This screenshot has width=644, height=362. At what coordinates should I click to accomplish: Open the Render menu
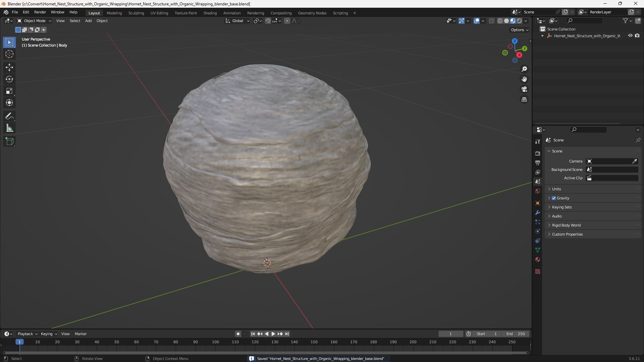(x=40, y=12)
